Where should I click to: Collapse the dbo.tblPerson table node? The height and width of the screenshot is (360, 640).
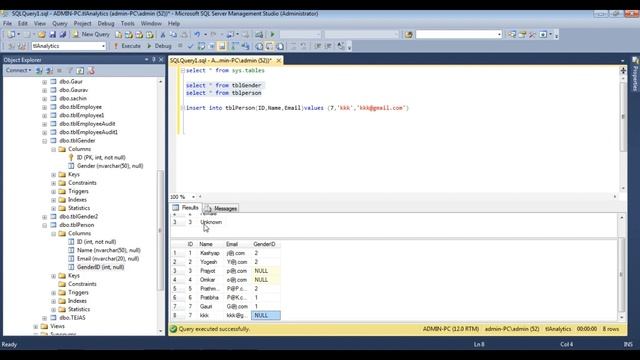(x=44, y=225)
